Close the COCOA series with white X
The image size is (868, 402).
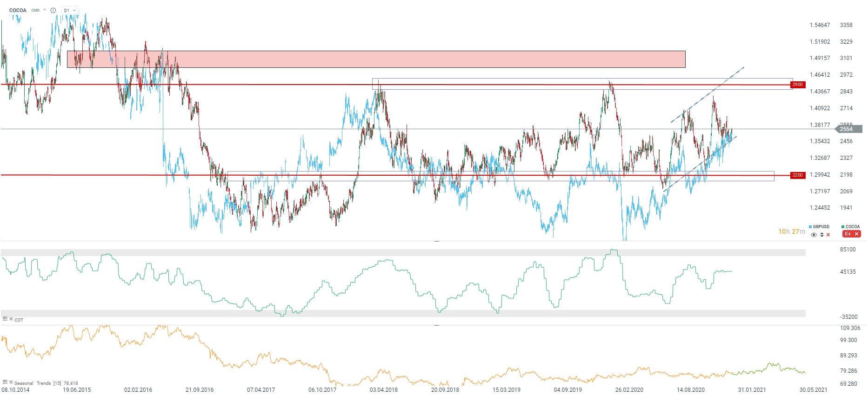click(856, 234)
